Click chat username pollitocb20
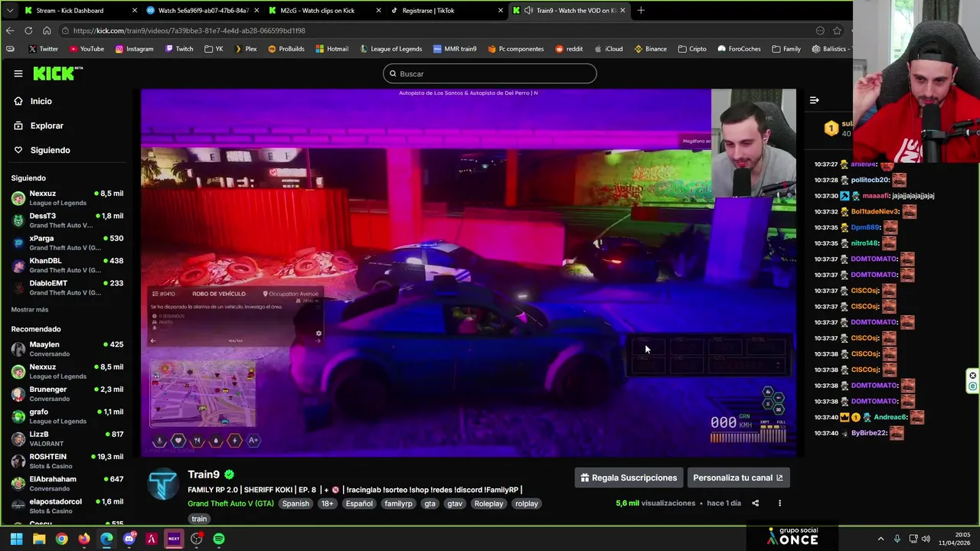980x551 pixels. click(x=870, y=180)
